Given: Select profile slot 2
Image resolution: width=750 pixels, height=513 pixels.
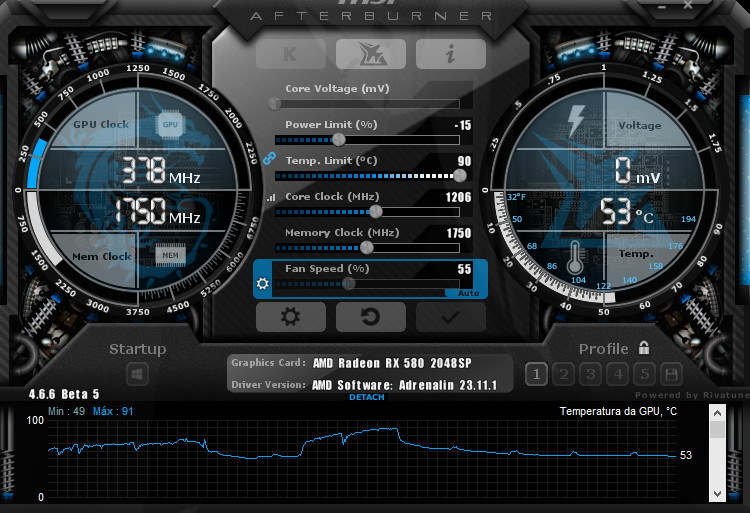Looking at the screenshot, I should coord(563,374).
